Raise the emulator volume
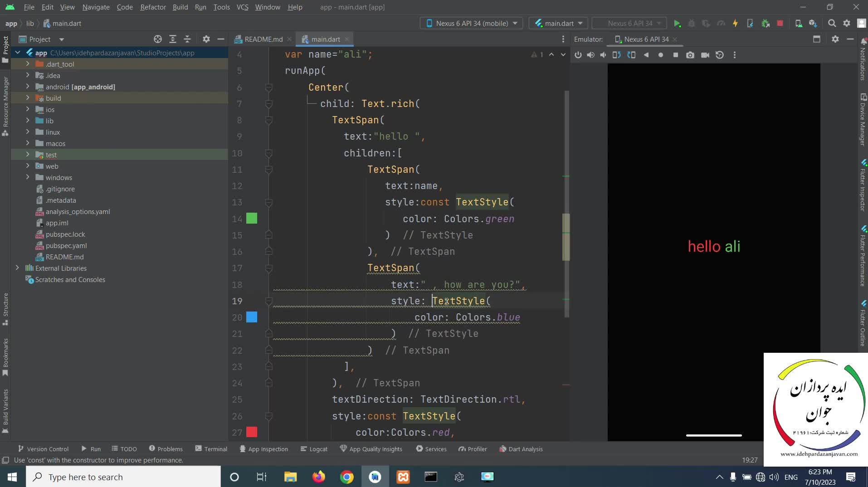The width and height of the screenshot is (868, 487). pyautogui.click(x=590, y=55)
